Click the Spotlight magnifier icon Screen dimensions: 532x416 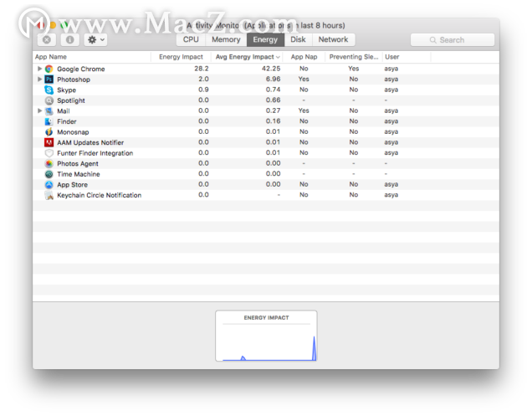(x=49, y=100)
